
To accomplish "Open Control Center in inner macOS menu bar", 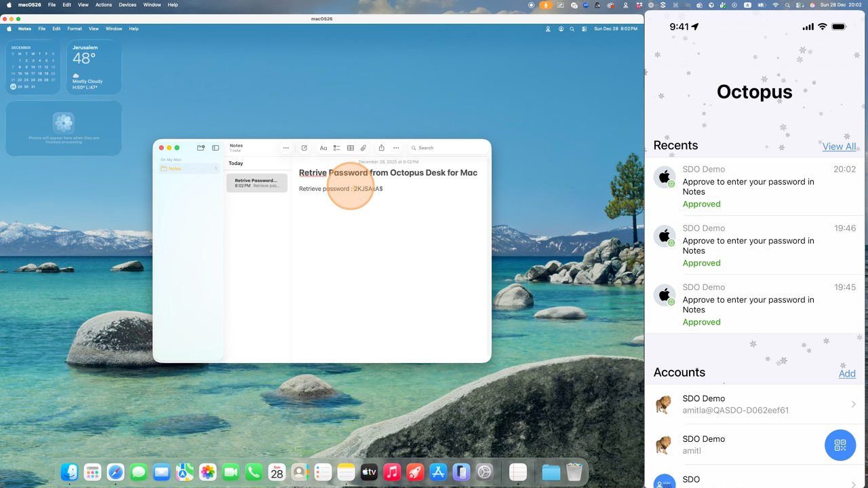I will (585, 29).
